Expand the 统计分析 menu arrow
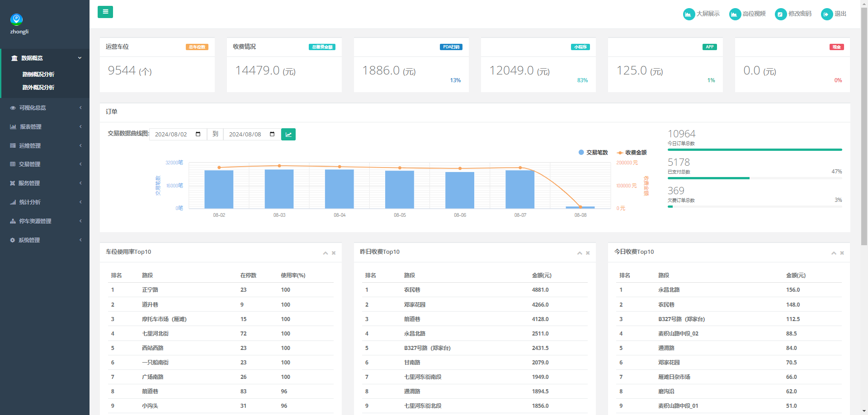868x415 pixels. [x=80, y=202]
